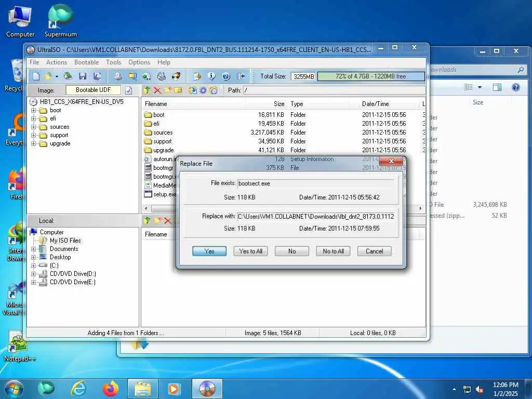Expand the sources folder tree node
532x399 pixels.
click(33, 127)
